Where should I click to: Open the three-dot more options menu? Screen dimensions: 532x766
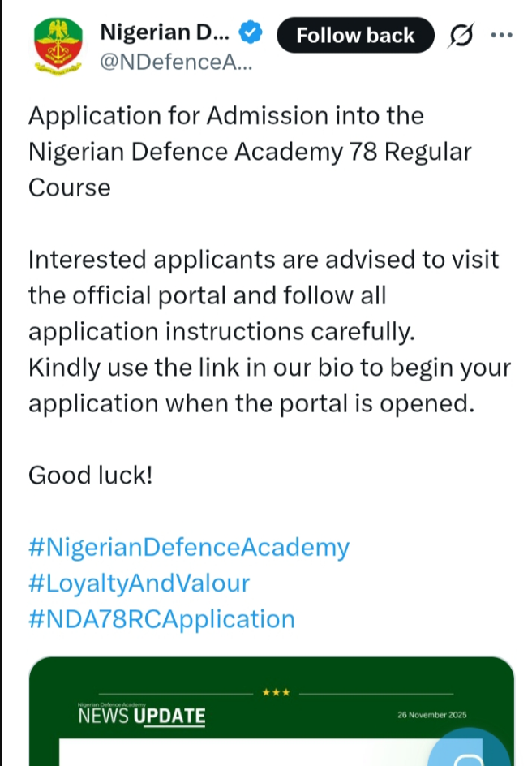[503, 35]
